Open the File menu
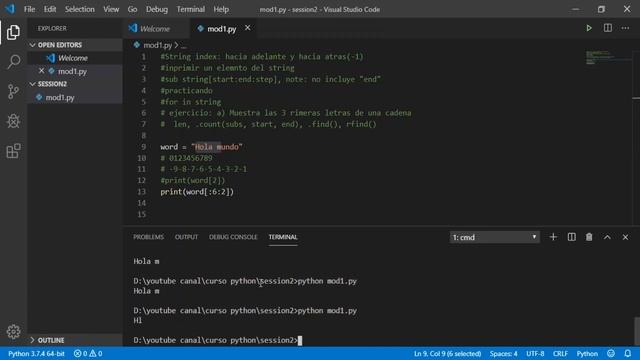Viewport: 640px width, 360px height. [29, 9]
